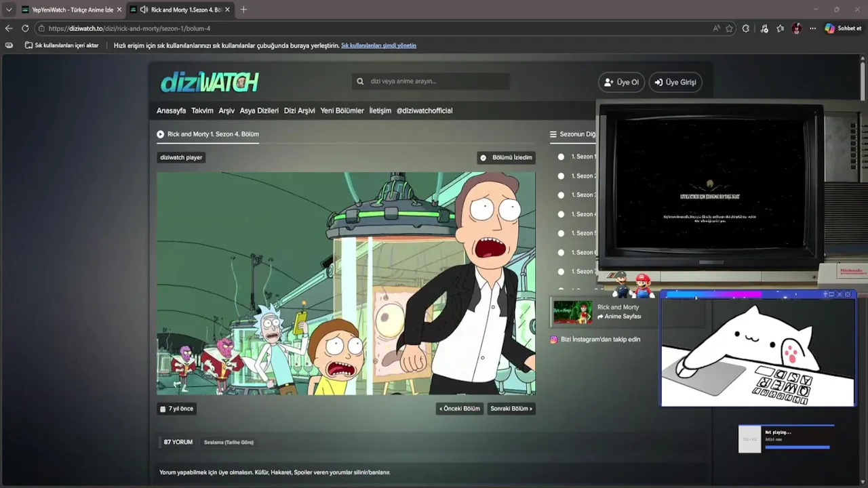This screenshot has width=868, height=488.
Task: Close the YepYeniWatch tab
Action: pyautogui.click(x=119, y=9)
